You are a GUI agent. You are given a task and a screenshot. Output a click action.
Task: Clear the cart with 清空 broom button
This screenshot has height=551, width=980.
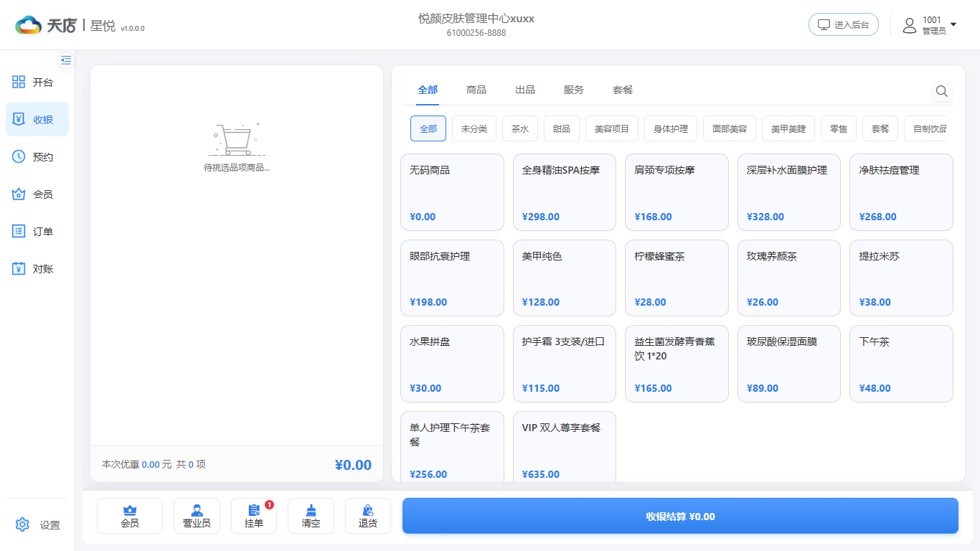pyautogui.click(x=311, y=516)
